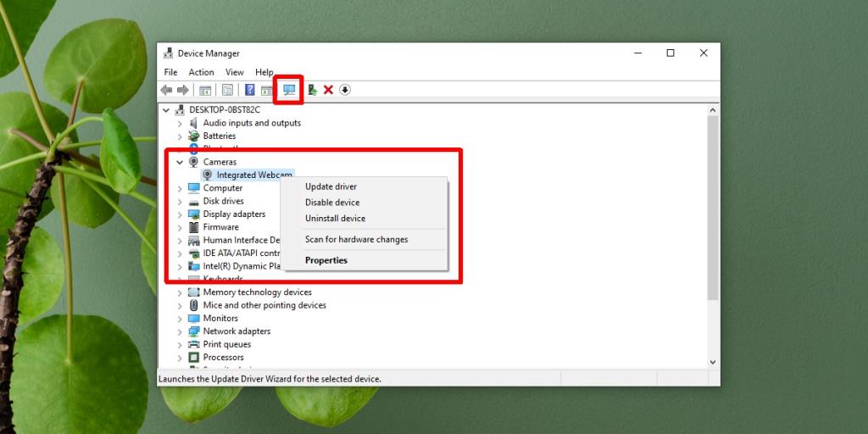Expand the Network adapters node
The width and height of the screenshot is (868, 434).
180,331
